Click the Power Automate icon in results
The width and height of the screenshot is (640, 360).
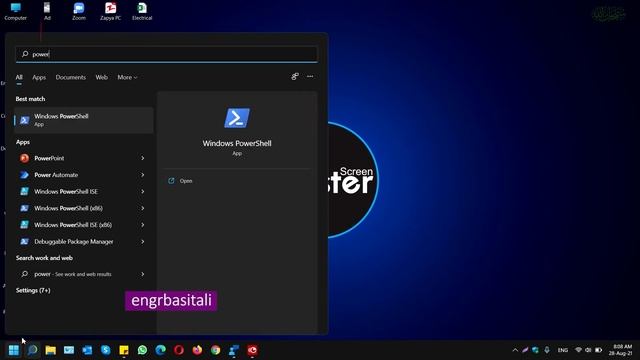(x=24, y=175)
